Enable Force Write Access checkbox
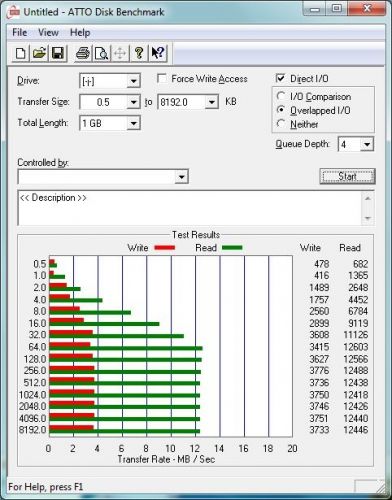Viewport: 392px width, 500px height. pos(162,79)
